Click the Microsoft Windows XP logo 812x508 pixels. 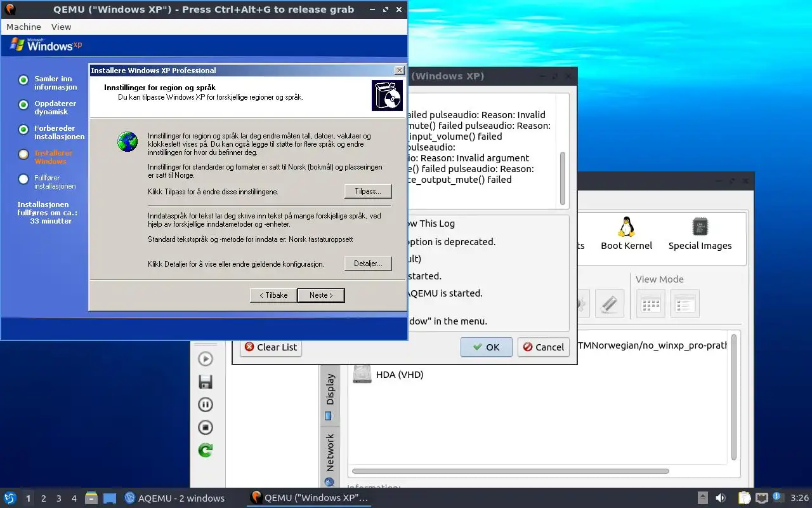click(46, 44)
